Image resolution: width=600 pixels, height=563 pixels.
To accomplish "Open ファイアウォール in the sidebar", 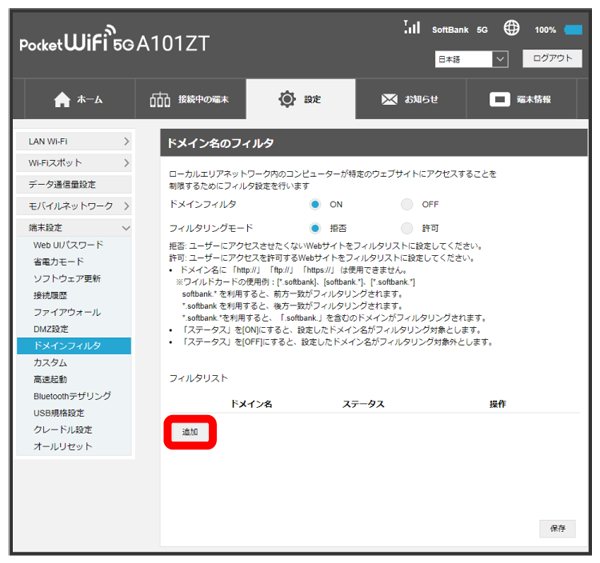I will pos(65,312).
